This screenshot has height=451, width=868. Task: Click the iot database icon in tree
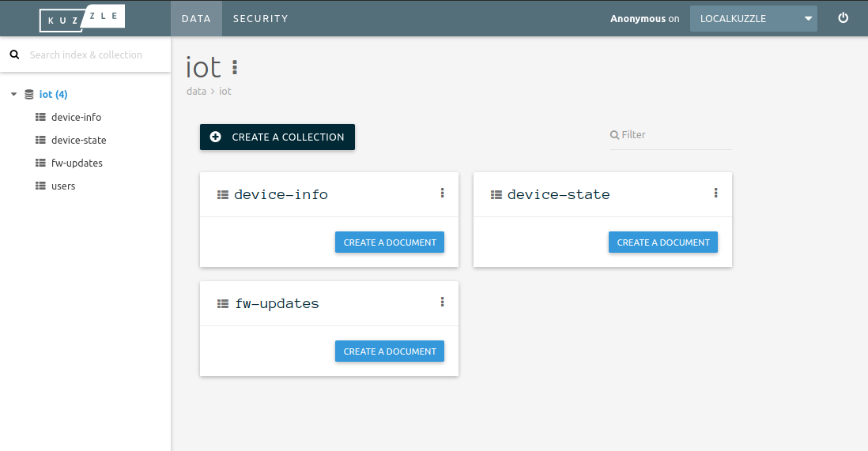(x=29, y=94)
